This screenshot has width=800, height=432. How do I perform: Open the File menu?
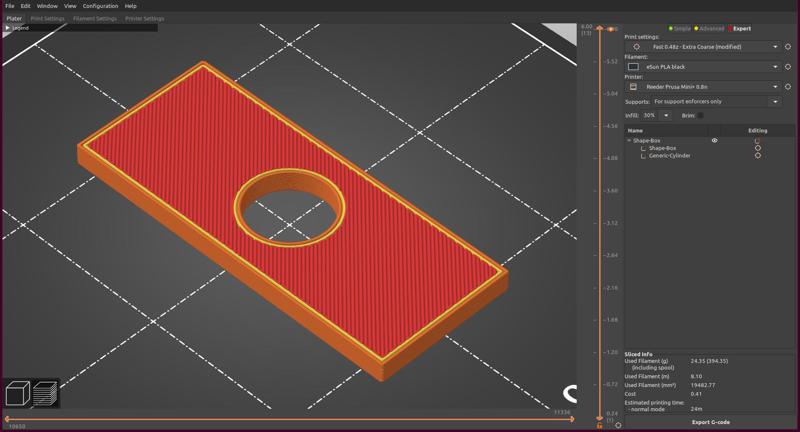coord(10,6)
